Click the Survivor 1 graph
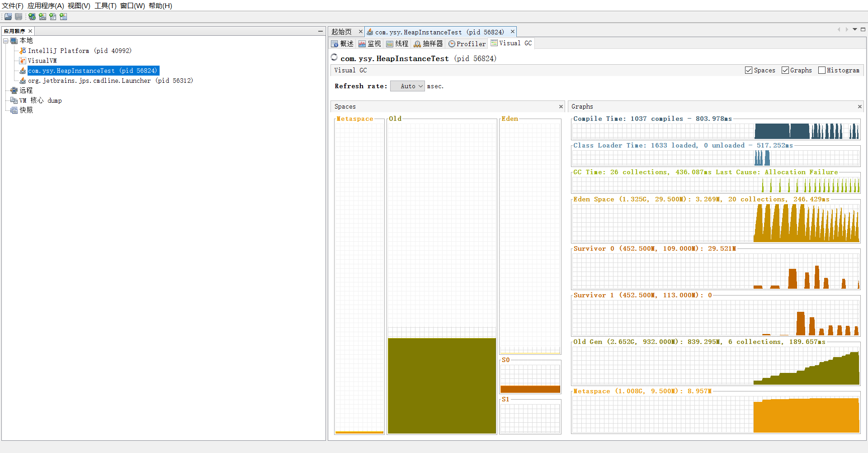868x453 pixels. [x=716, y=318]
